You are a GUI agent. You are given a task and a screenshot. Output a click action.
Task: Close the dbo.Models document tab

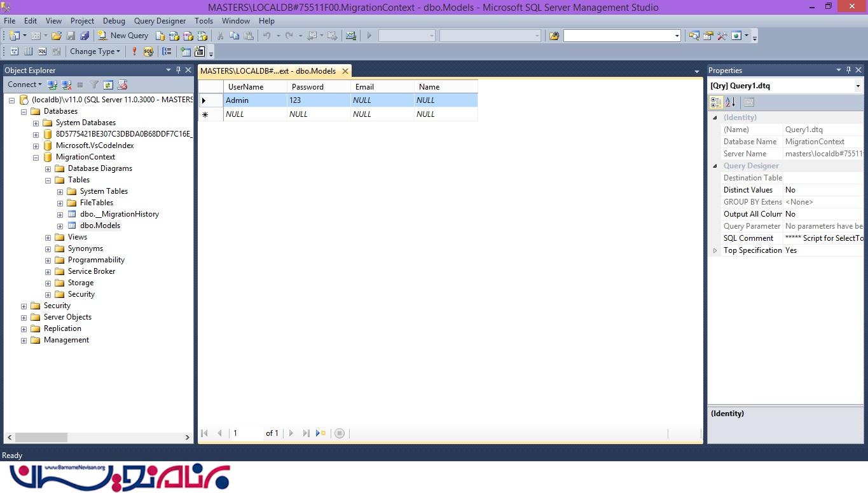click(345, 71)
